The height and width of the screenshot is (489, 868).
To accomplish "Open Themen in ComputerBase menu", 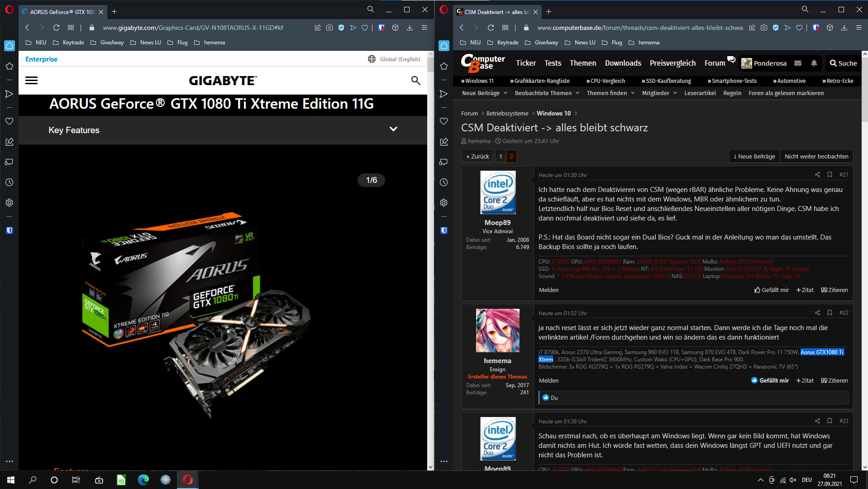I will point(583,63).
